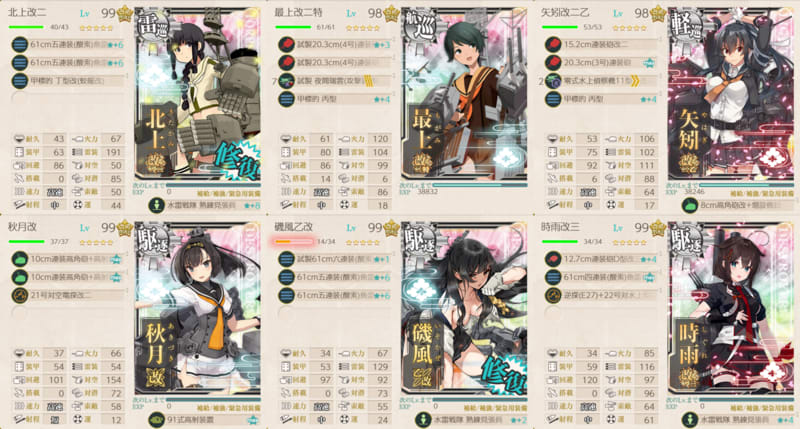Click the 修復 repair badge on 北上 card
800x429 pixels.
238,160
